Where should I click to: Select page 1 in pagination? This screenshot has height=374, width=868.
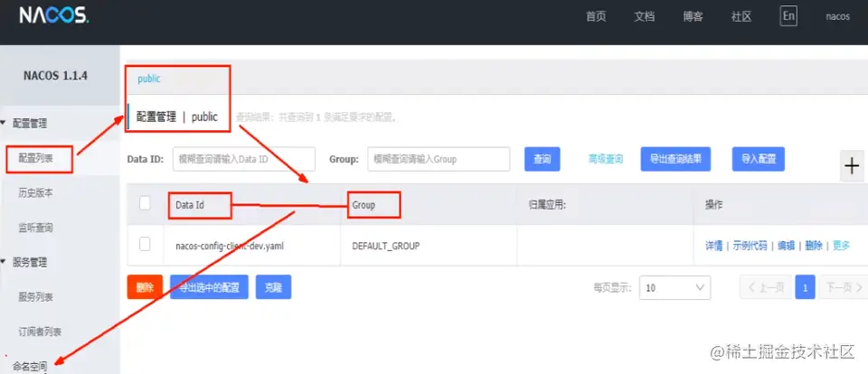(806, 287)
